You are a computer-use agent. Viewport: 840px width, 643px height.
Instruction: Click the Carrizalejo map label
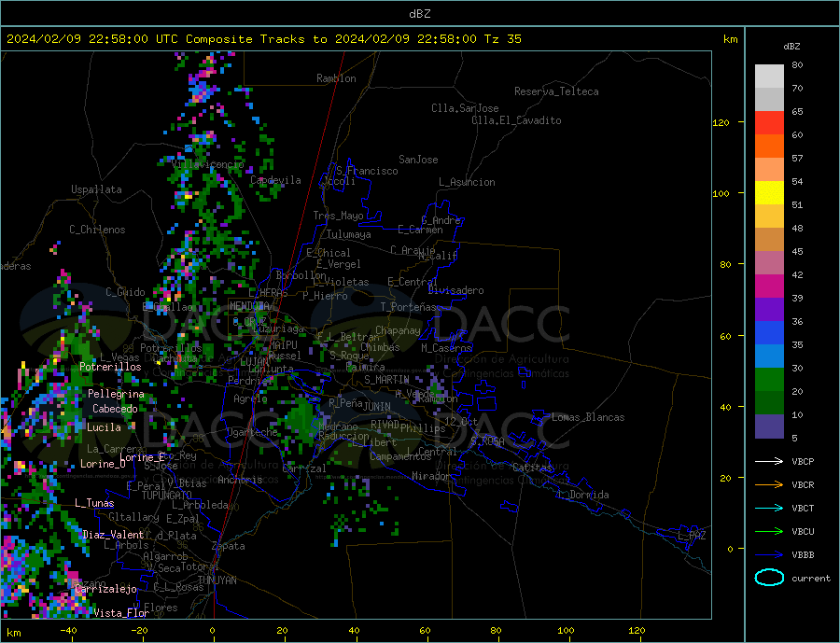click(106, 590)
